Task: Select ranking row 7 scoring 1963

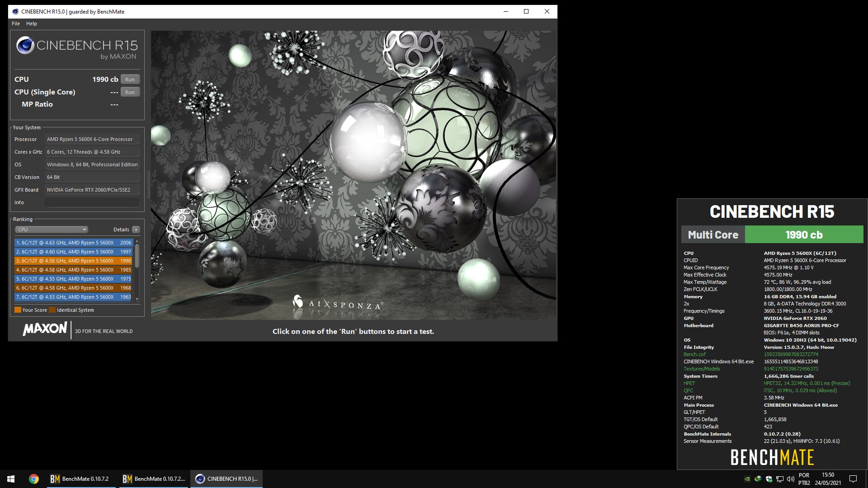Action: point(74,297)
